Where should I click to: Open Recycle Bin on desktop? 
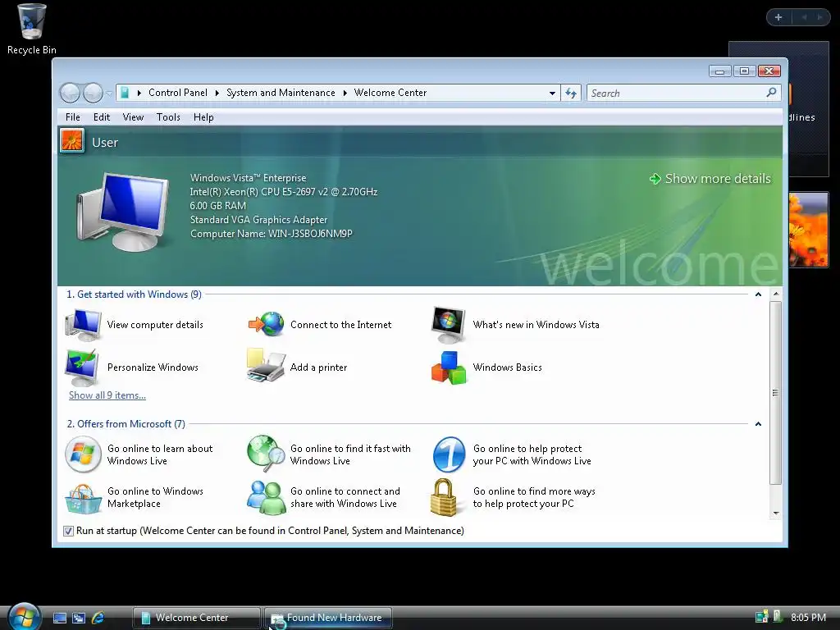pyautogui.click(x=32, y=29)
